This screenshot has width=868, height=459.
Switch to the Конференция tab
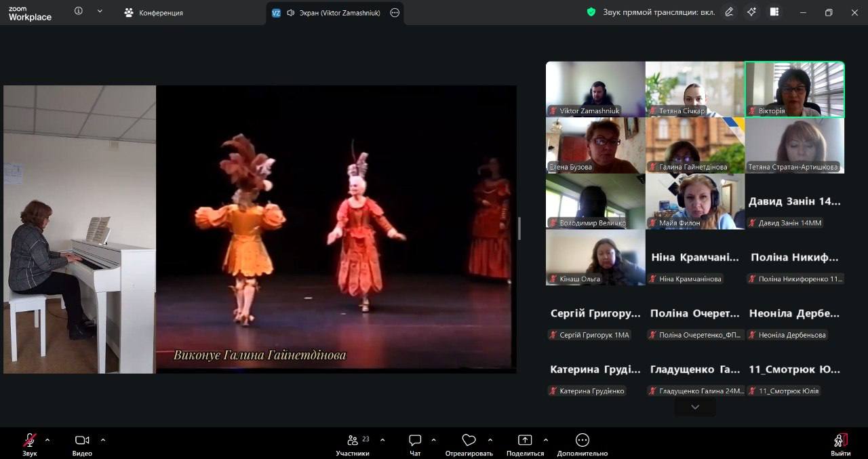coord(154,13)
